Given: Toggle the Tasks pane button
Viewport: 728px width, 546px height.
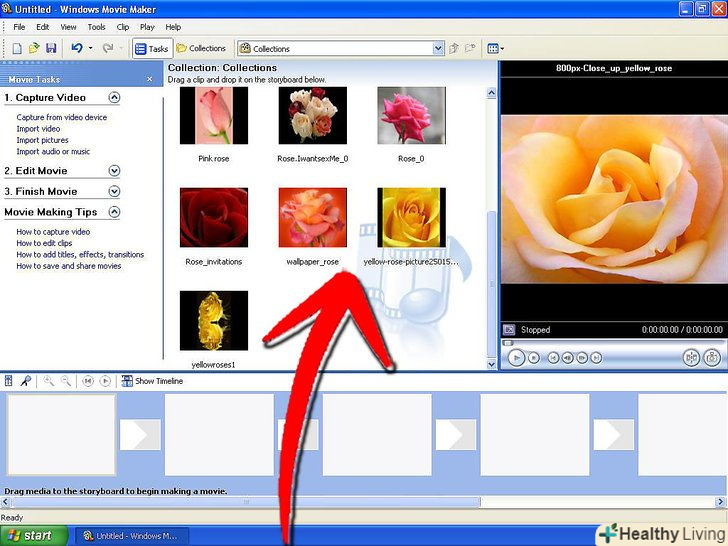Looking at the screenshot, I should pyautogui.click(x=152, y=48).
